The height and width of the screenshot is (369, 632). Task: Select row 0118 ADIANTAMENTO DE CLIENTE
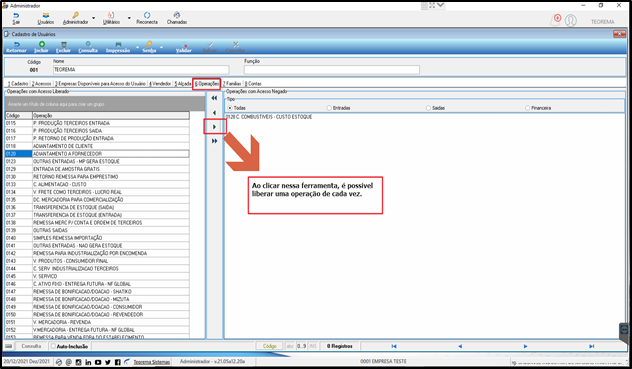pyautogui.click(x=97, y=146)
